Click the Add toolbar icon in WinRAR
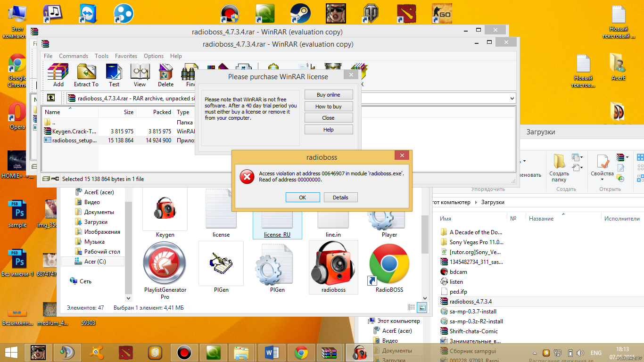Image resolution: width=644 pixels, height=362 pixels. click(x=58, y=75)
